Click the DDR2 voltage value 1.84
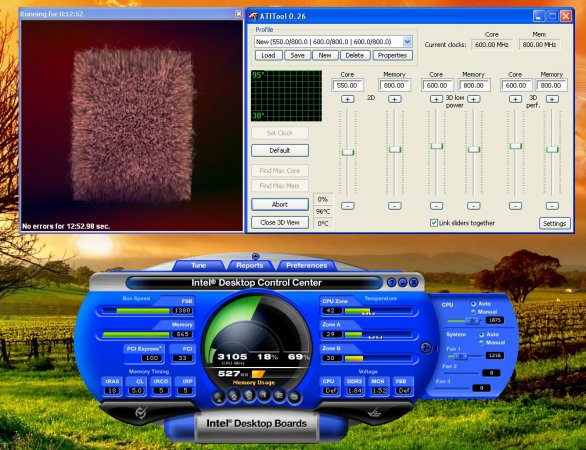The height and width of the screenshot is (450, 586). [354, 391]
